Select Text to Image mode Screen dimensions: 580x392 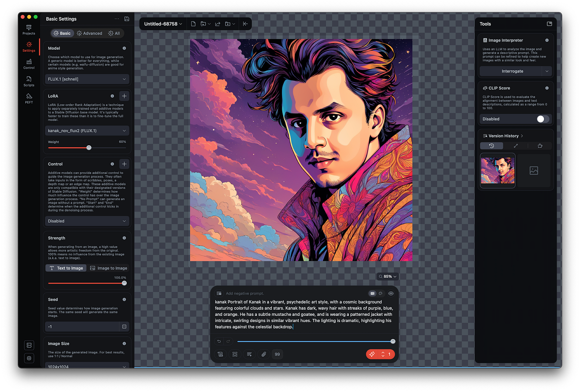pyautogui.click(x=66, y=268)
